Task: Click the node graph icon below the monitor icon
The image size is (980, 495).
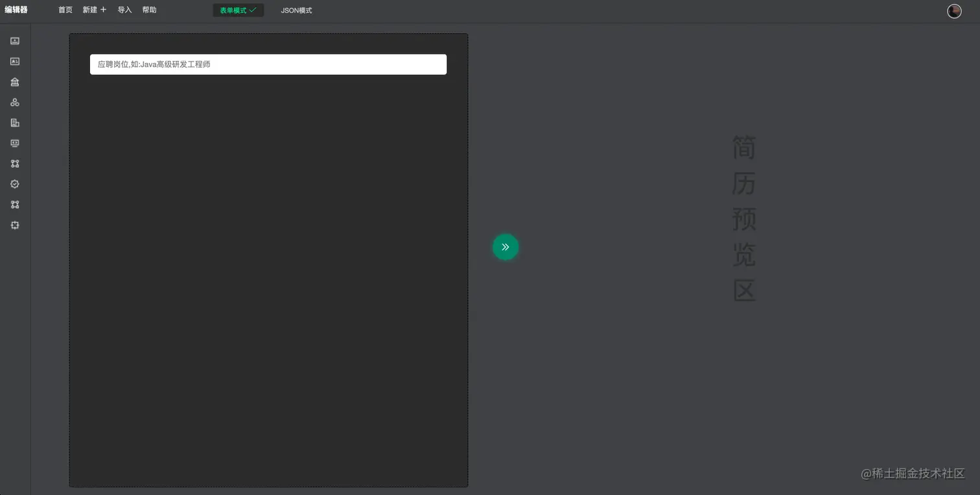Action: click(15, 164)
